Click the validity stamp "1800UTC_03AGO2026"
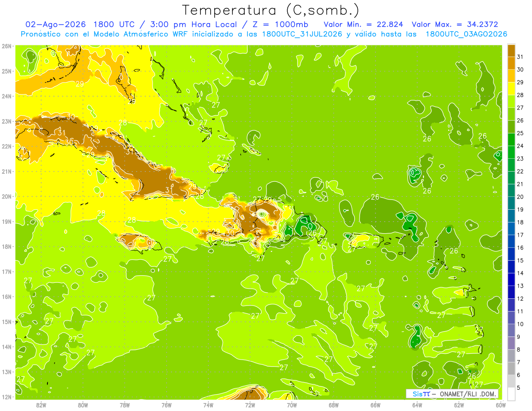532x411 pixels. coord(466,34)
